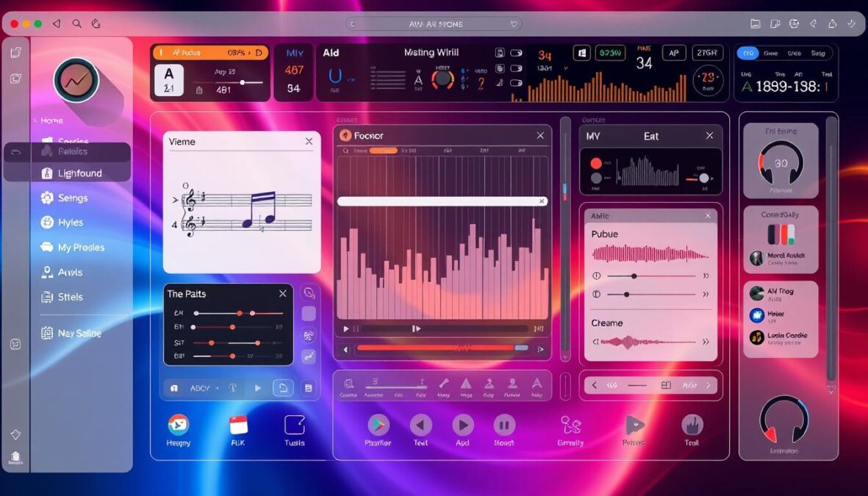868x496 pixels.
Task: Expand the next-page chevron in the pagination bar
Action: pos(708,384)
